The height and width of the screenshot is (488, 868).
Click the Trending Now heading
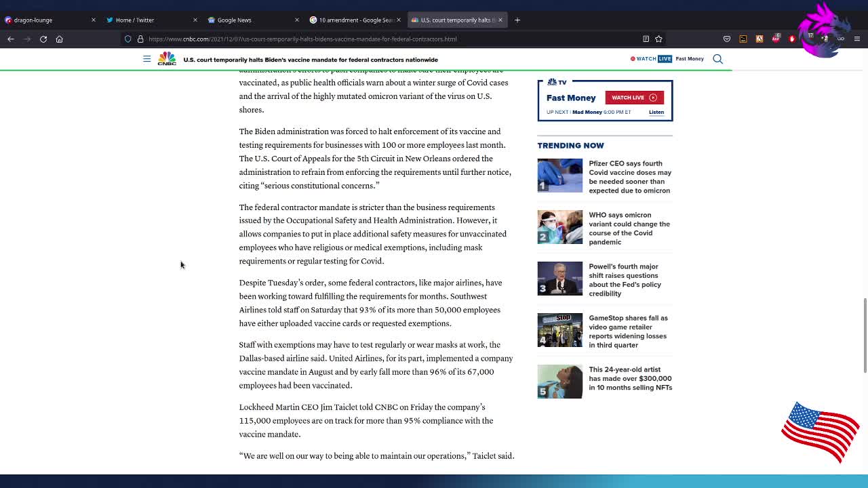click(570, 145)
